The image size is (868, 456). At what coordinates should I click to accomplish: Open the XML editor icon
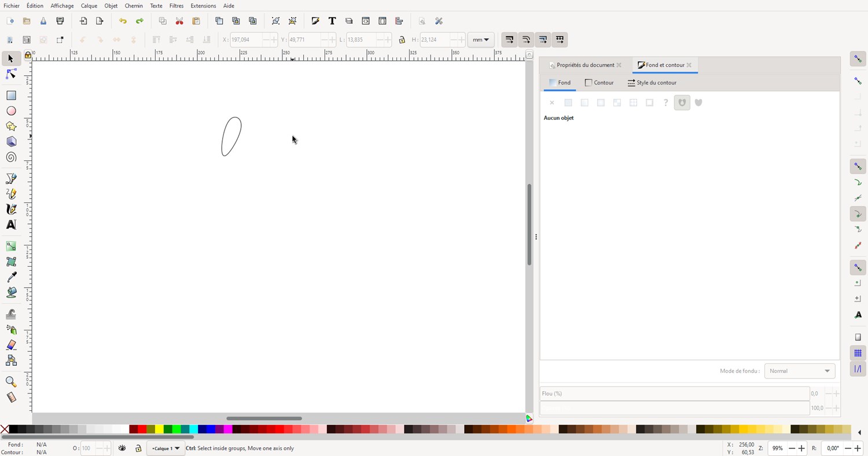point(366,21)
